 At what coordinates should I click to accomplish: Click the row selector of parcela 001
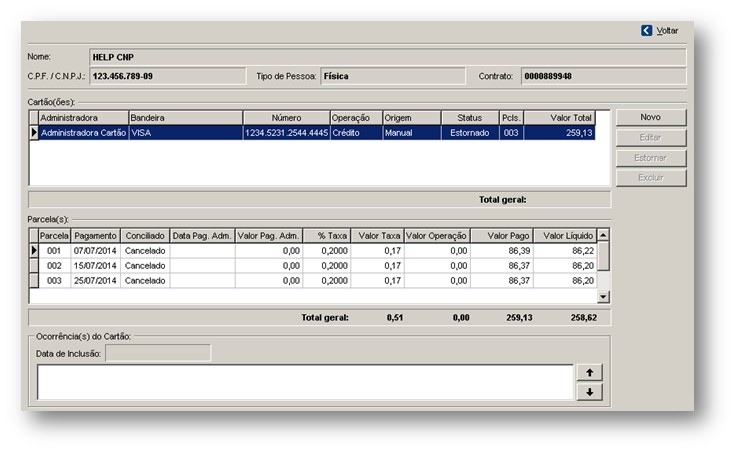pos(34,251)
